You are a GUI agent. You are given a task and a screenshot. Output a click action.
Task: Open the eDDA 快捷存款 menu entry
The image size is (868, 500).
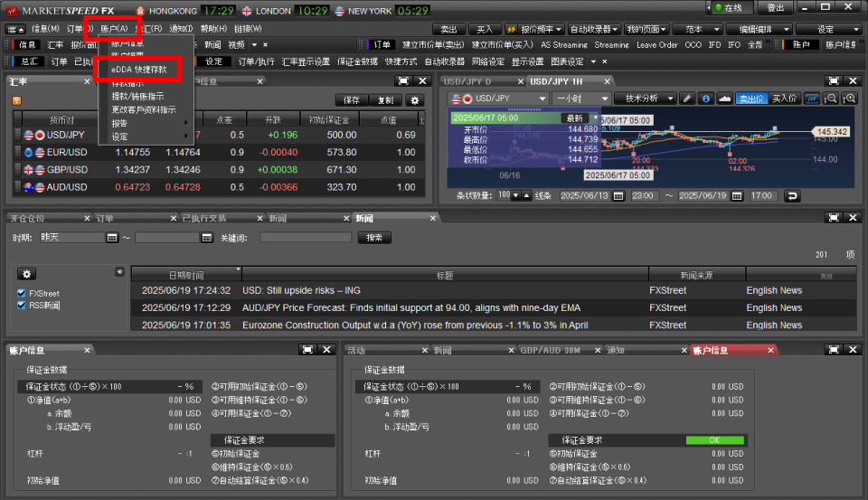click(139, 70)
